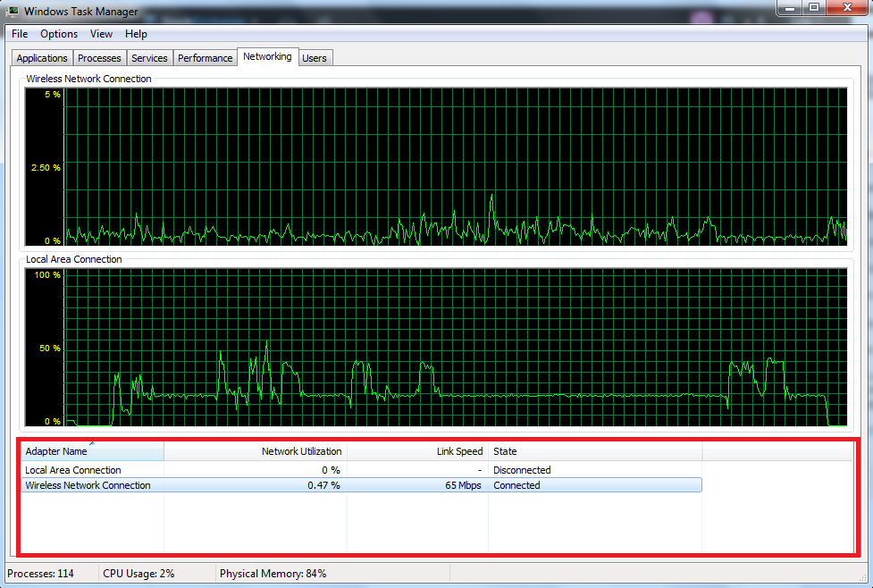Click the Wireless Network Connection graph
Screen dimensions: 873x588
(x=436, y=166)
